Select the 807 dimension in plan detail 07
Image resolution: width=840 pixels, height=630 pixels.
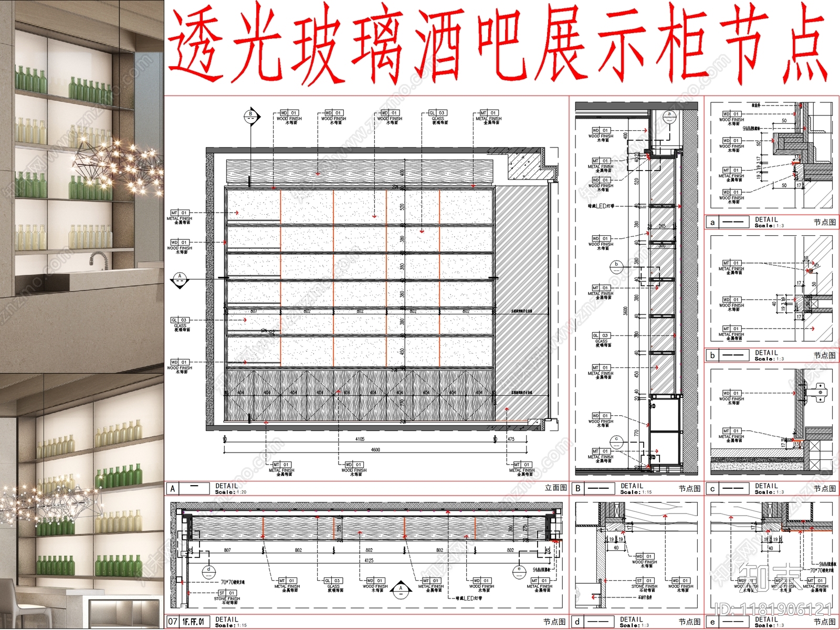(x=227, y=550)
